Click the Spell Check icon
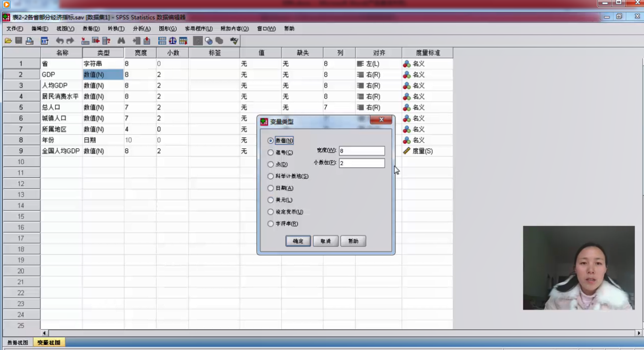The width and height of the screenshot is (644, 350). (234, 41)
